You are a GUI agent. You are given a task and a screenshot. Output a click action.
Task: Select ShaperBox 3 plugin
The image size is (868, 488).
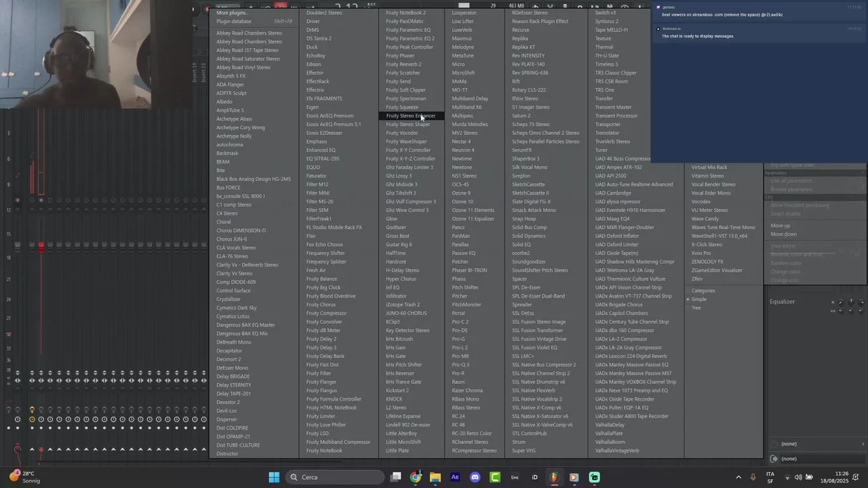coord(526,159)
